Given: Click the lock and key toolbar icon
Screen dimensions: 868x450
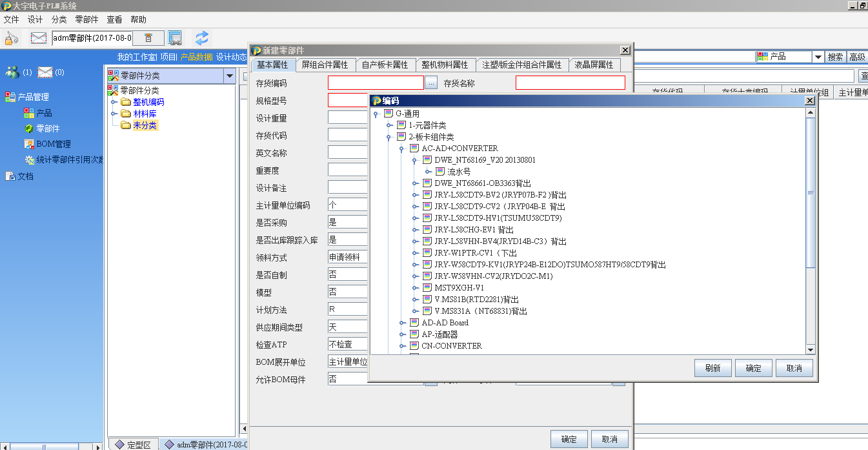Looking at the screenshot, I should coord(12,38).
